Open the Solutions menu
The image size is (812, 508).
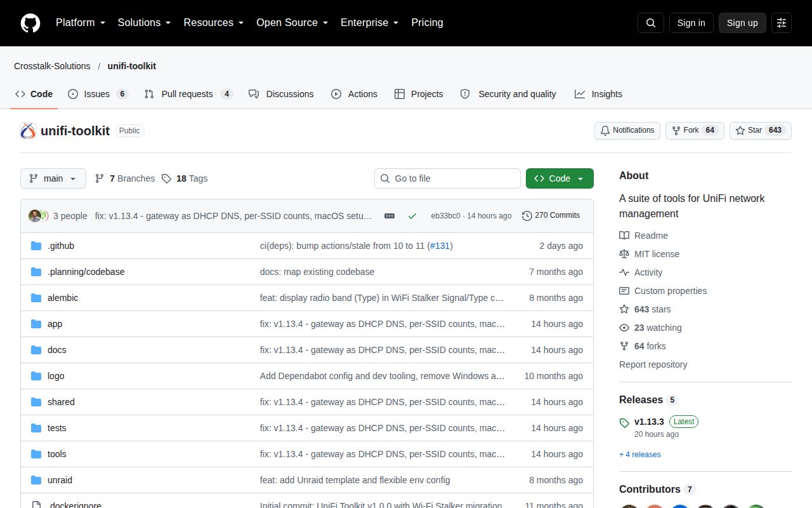click(x=145, y=23)
